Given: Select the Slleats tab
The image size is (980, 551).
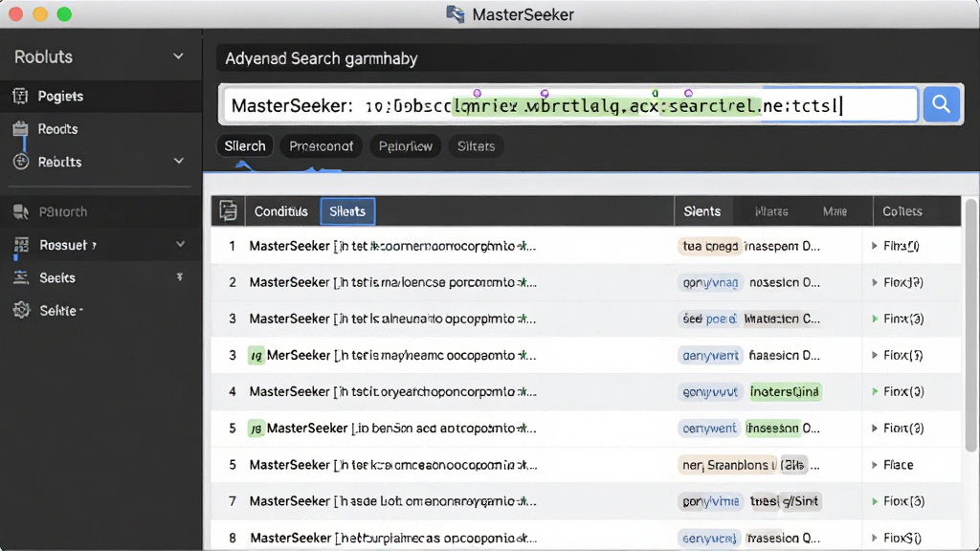Looking at the screenshot, I should pos(347,211).
